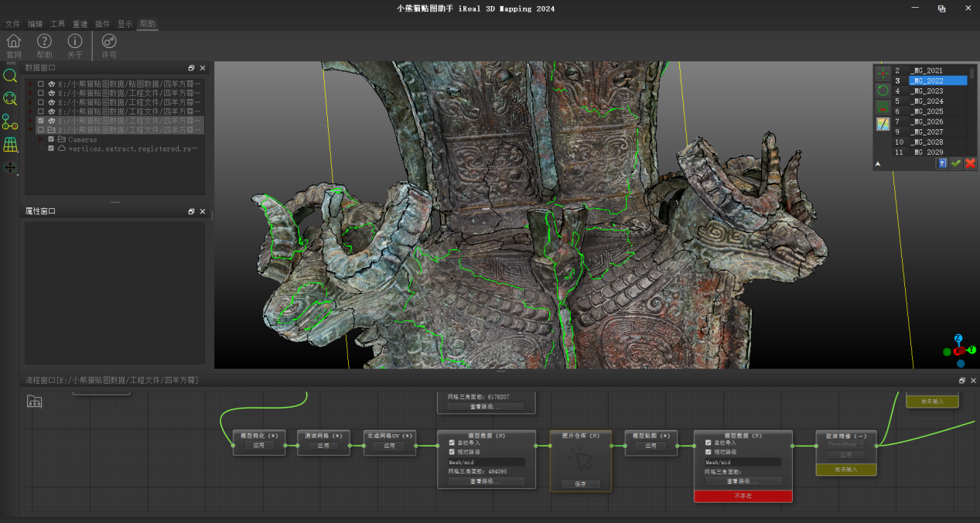This screenshot has height=523, width=980.
Task: Select the yellow grid mesh tool
Action: click(10, 145)
